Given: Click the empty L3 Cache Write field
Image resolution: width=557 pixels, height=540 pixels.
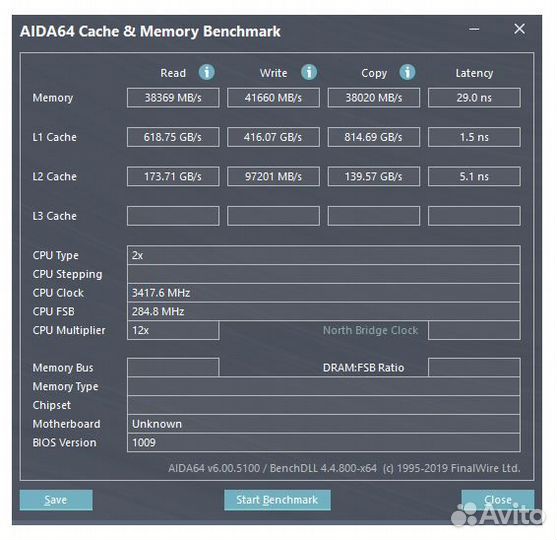Looking at the screenshot, I should click(x=273, y=216).
